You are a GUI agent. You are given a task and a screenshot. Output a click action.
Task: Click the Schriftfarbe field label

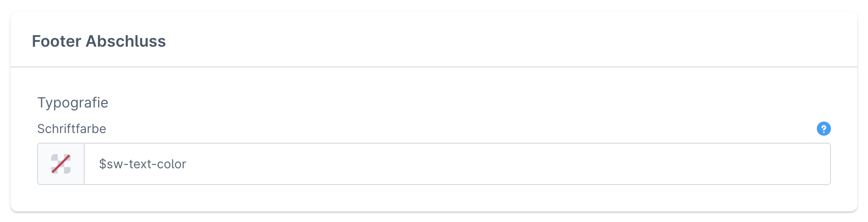[71, 129]
